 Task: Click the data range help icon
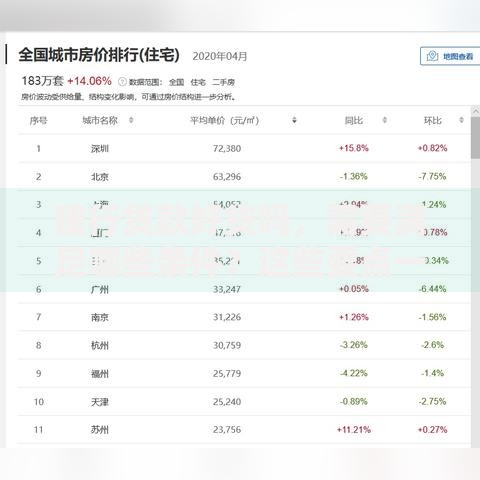coord(122,82)
